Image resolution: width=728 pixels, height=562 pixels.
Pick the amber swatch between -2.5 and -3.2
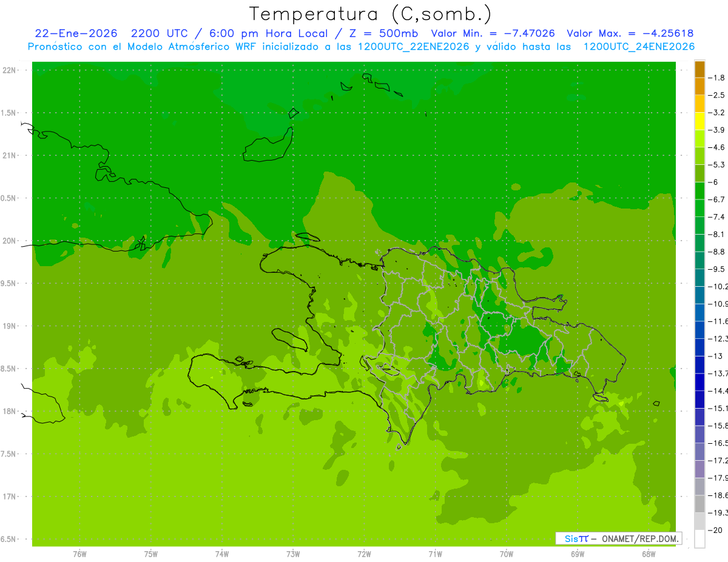point(699,104)
